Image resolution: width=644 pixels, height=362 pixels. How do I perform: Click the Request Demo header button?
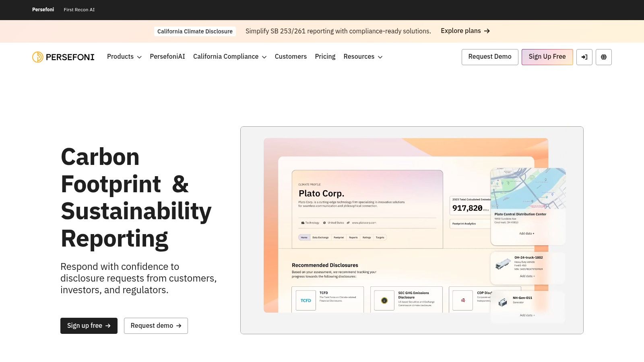point(490,57)
